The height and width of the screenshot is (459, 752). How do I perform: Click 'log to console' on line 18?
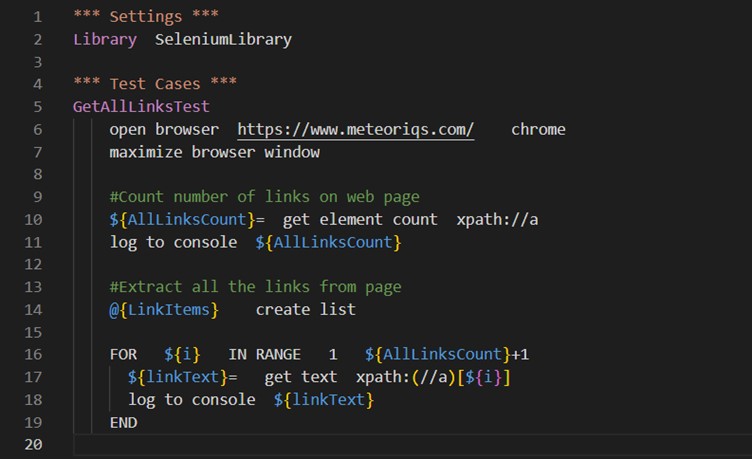pos(191,400)
